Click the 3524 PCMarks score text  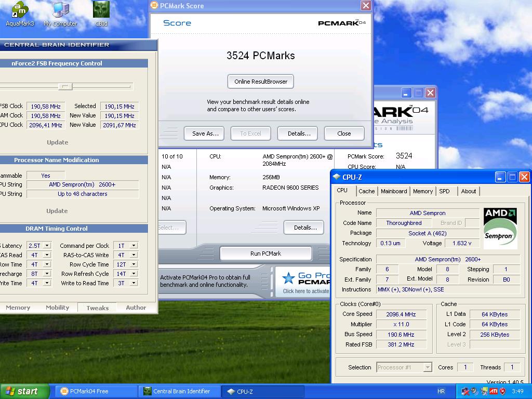[261, 56]
